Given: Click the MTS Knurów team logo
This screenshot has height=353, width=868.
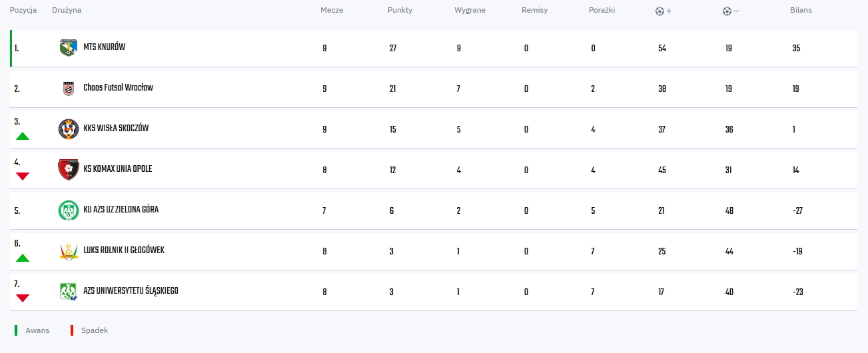Looking at the screenshot, I should pyautogui.click(x=68, y=48).
